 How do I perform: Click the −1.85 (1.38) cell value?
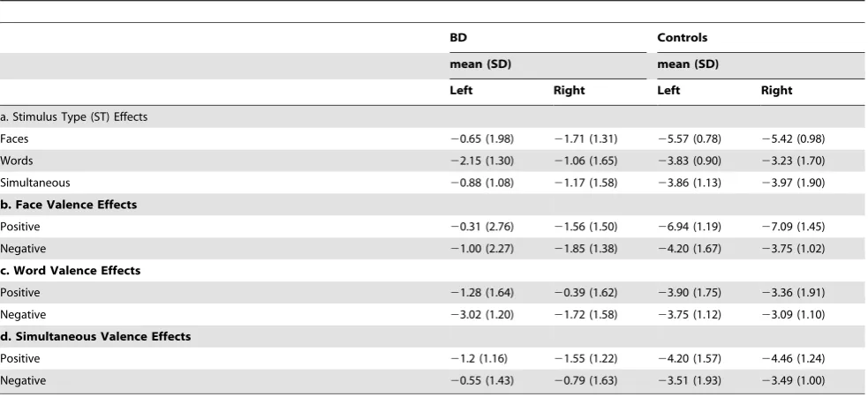(x=585, y=249)
